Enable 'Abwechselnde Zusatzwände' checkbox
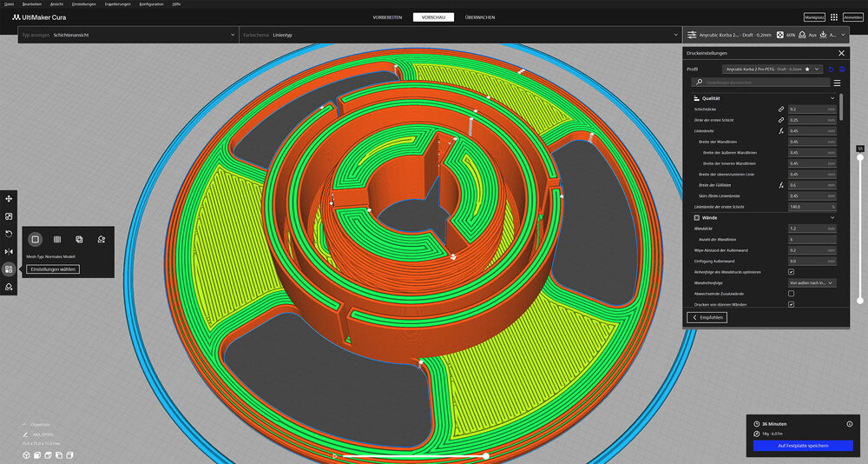The height and width of the screenshot is (464, 868). [791, 294]
